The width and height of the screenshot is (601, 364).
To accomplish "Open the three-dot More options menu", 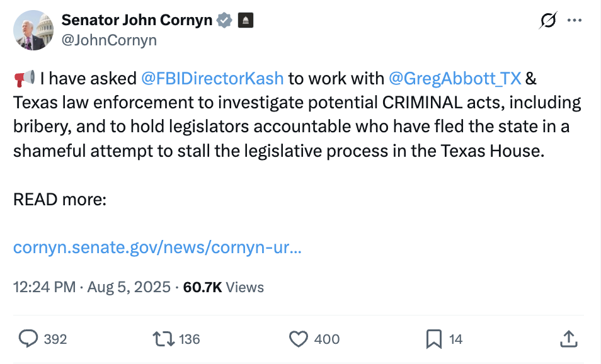I will (575, 21).
